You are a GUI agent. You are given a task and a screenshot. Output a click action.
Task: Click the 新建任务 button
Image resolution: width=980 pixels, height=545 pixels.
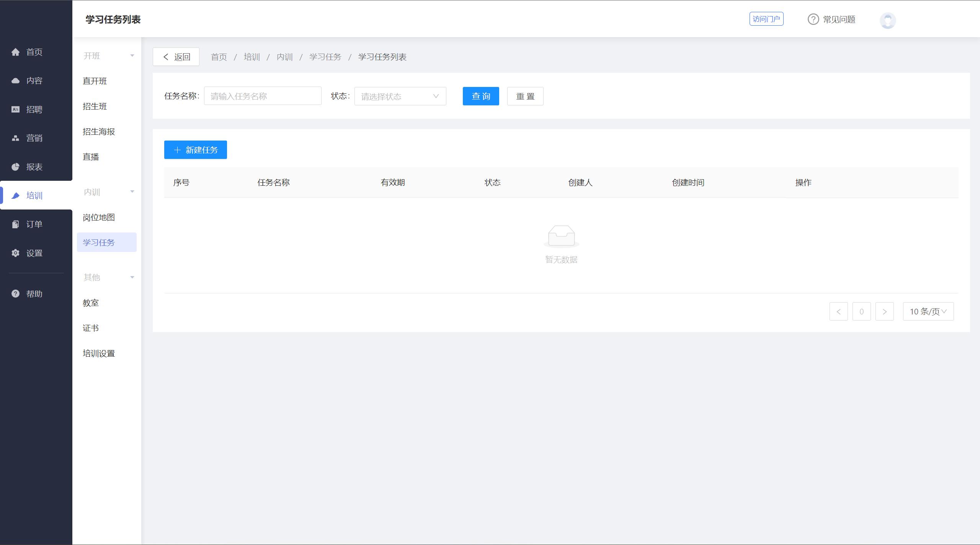(x=195, y=150)
